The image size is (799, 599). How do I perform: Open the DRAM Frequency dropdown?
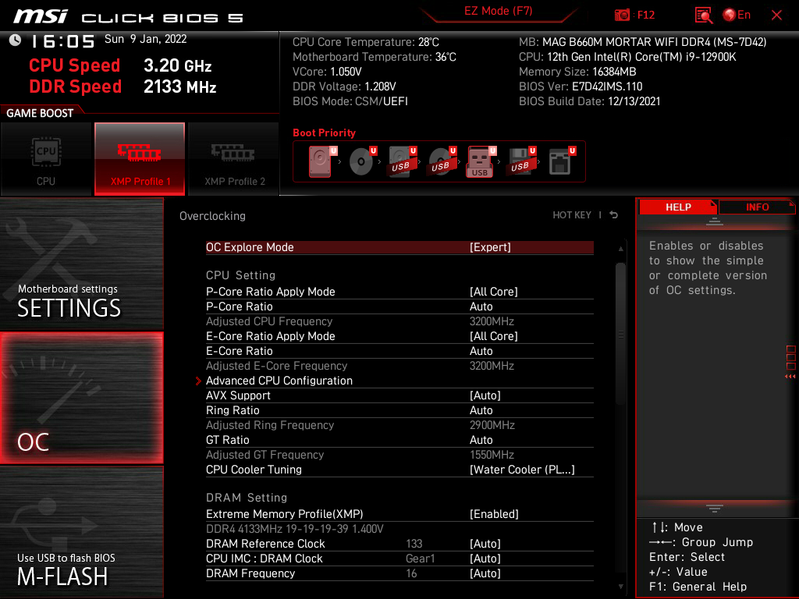[400, 573]
